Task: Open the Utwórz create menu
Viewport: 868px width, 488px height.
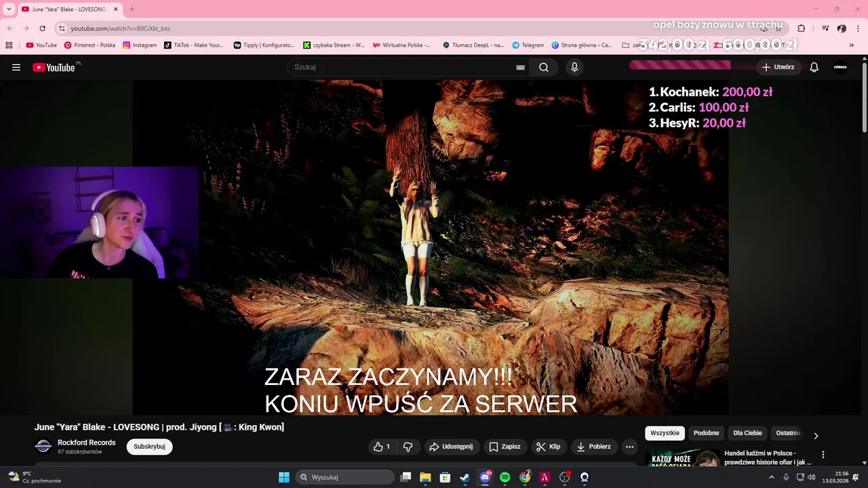Action: click(778, 67)
